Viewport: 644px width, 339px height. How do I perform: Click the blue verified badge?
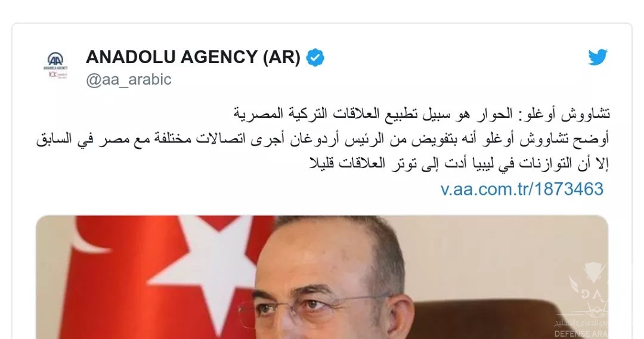pos(315,57)
